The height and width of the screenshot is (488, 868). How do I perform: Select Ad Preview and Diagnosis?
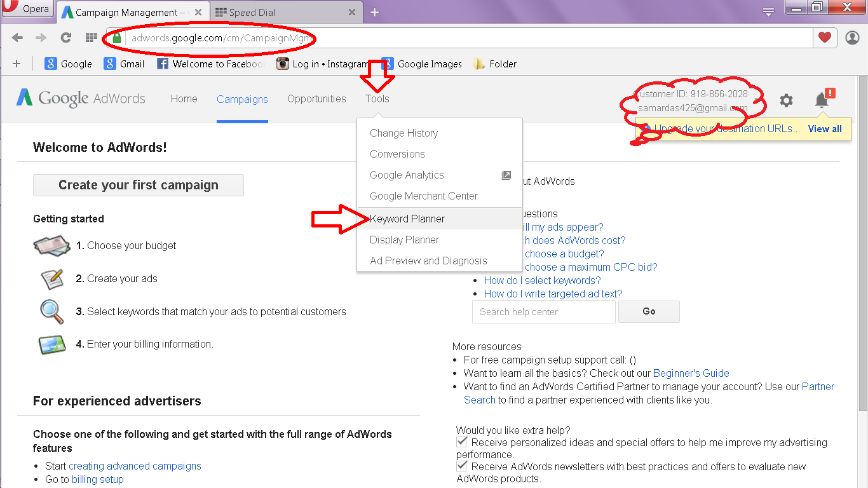tap(440, 261)
